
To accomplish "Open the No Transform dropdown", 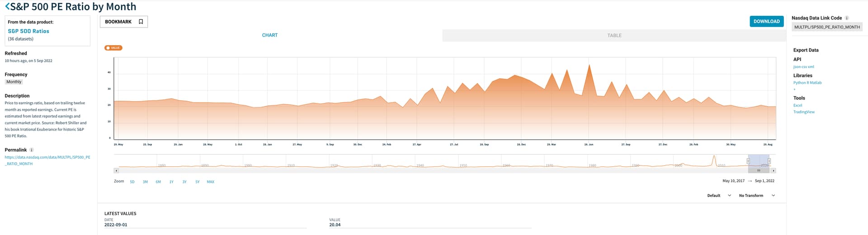I will pyautogui.click(x=757, y=196).
